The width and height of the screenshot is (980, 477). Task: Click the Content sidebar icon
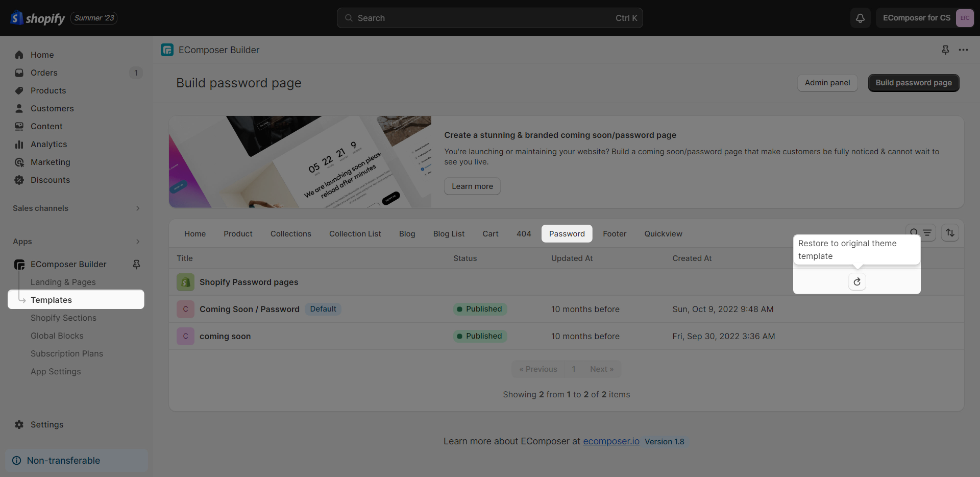(x=19, y=126)
